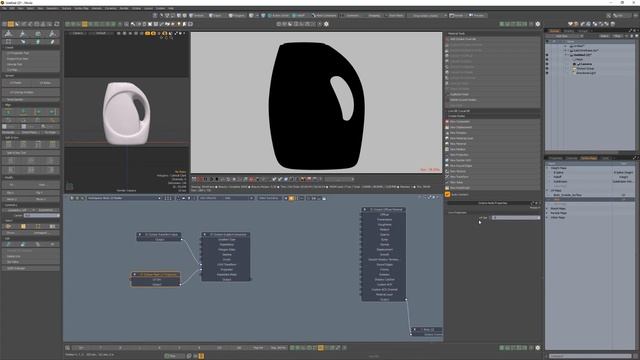Select the Custom Diffuse Material node header
This screenshot has height=360, width=640.
pos(383,209)
